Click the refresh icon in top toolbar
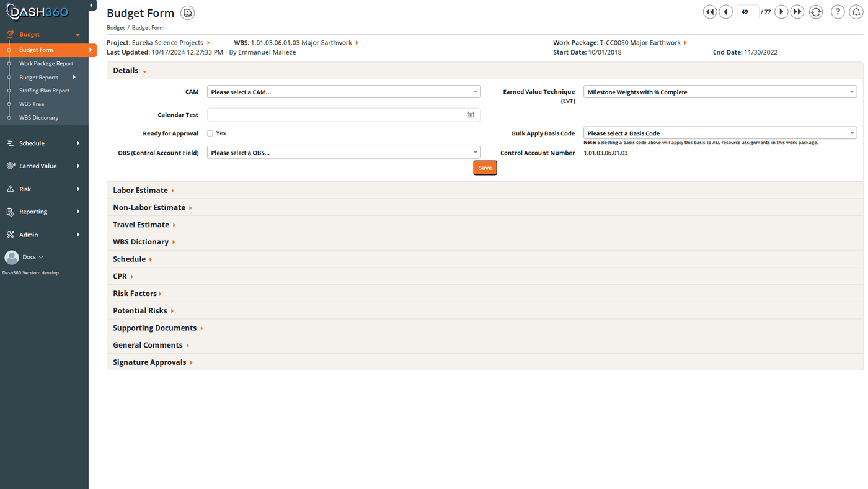This screenshot has height=489, width=868. click(816, 12)
